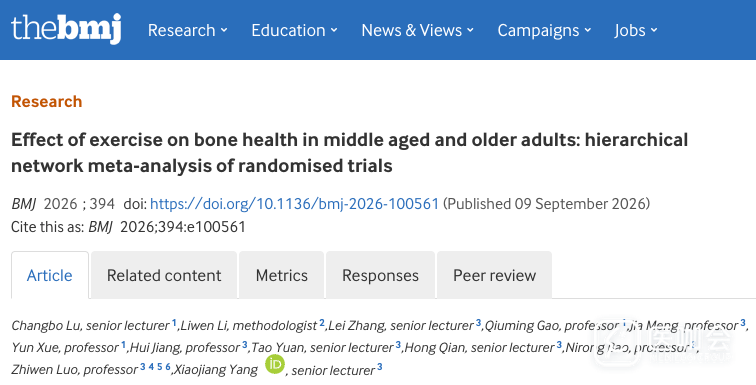756x385 pixels.
Task: Click the thebmj logo
Action: (66, 29)
